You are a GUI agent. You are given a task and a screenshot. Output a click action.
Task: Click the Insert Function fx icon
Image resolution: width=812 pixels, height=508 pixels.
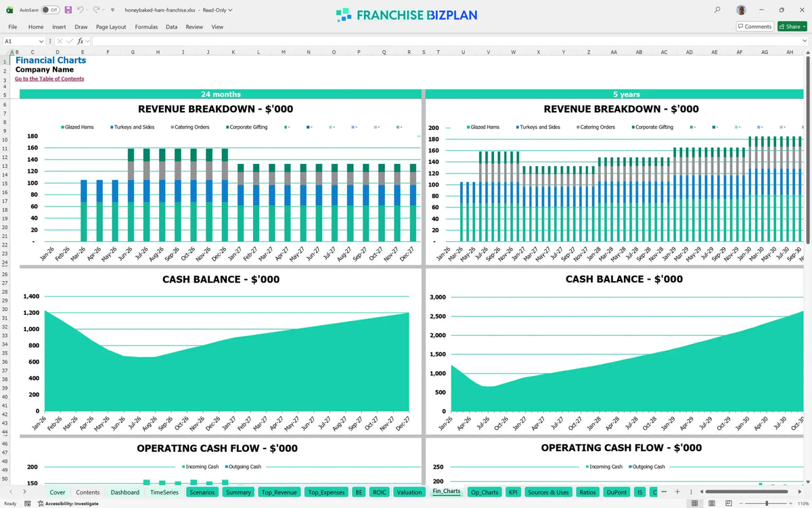coord(81,41)
